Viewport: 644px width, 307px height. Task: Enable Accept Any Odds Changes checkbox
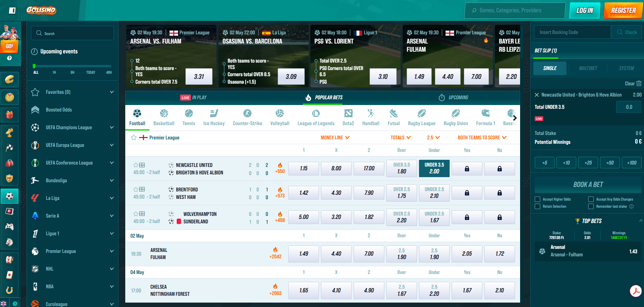(591, 199)
